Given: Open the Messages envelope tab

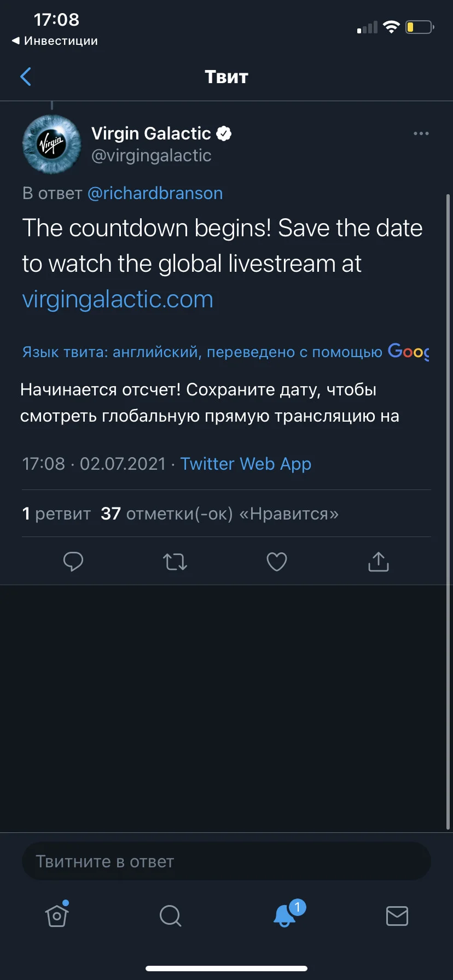Looking at the screenshot, I should point(397,915).
